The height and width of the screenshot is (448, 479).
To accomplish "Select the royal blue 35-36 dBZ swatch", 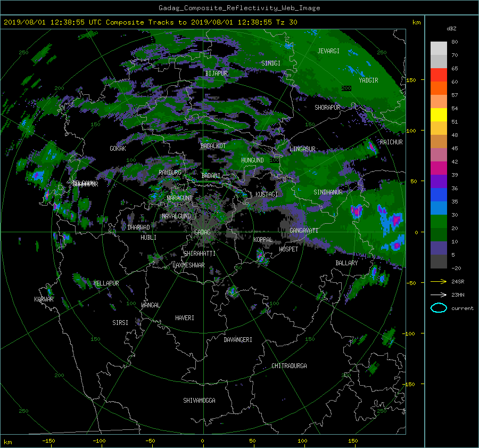I will (x=439, y=195).
